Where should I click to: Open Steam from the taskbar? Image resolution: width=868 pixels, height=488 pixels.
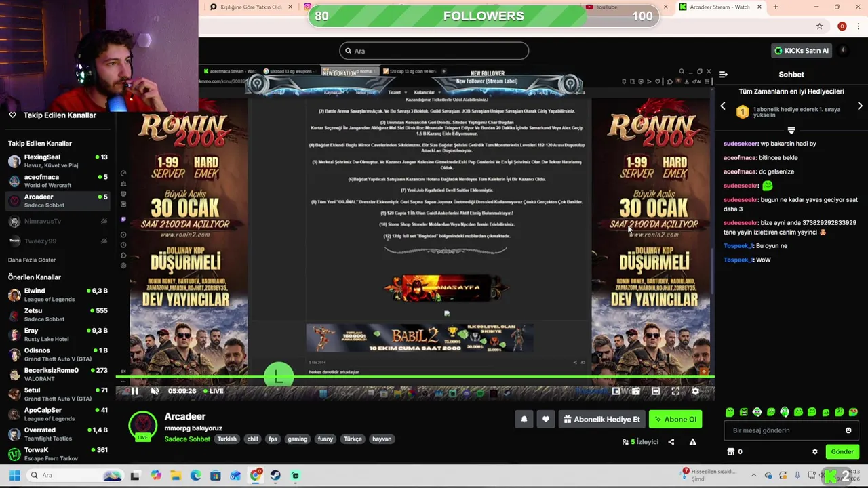pyautogui.click(x=275, y=475)
